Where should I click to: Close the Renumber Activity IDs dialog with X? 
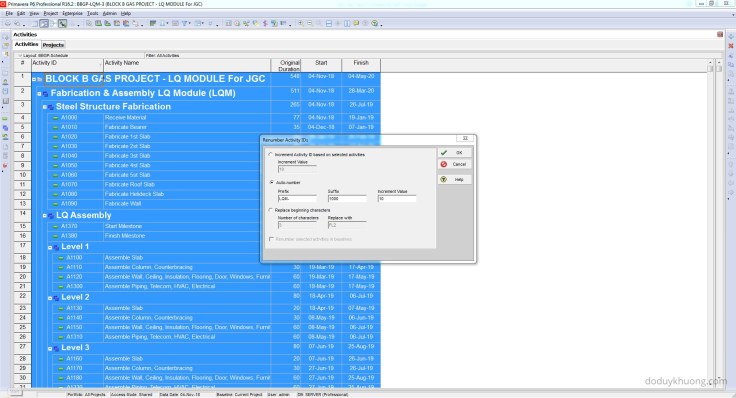[x=465, y=138]
